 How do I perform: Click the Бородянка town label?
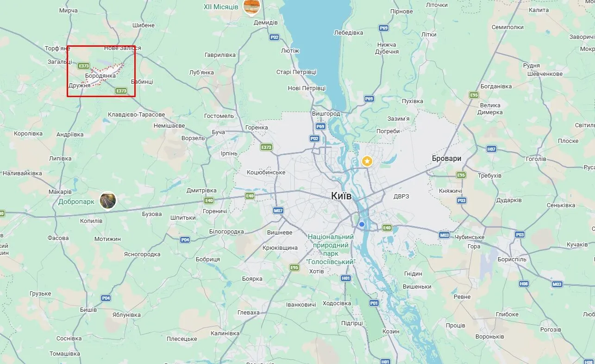(x=100, y=75)
